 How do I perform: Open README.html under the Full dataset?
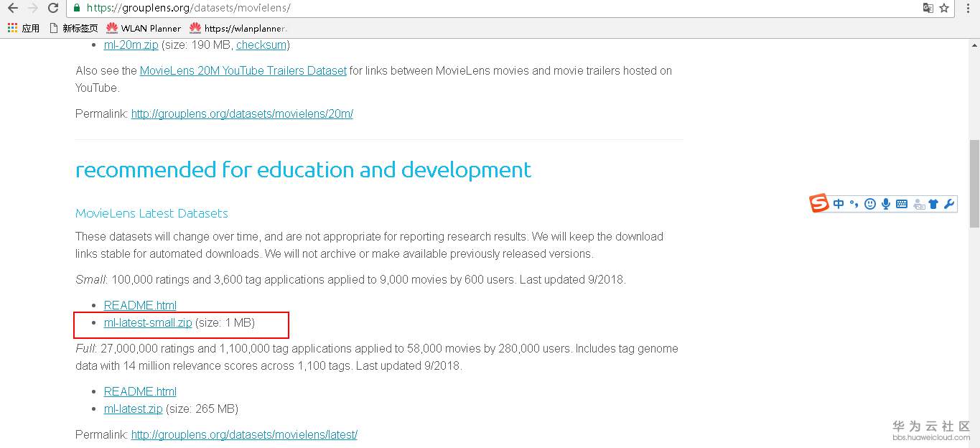(x=140, y=391)
